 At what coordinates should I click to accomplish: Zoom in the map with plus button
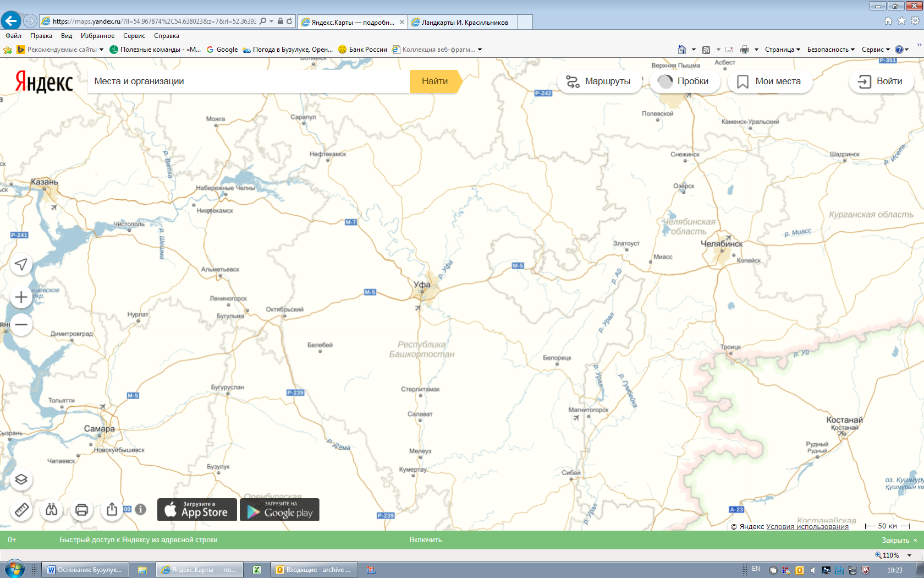(x=21, y=297)
